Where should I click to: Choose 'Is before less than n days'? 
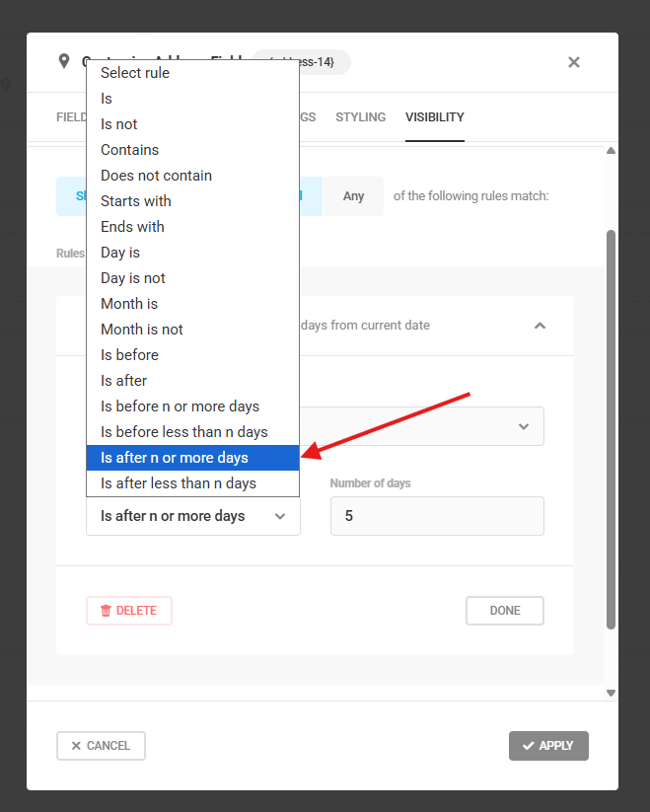(x=192, y=432)
